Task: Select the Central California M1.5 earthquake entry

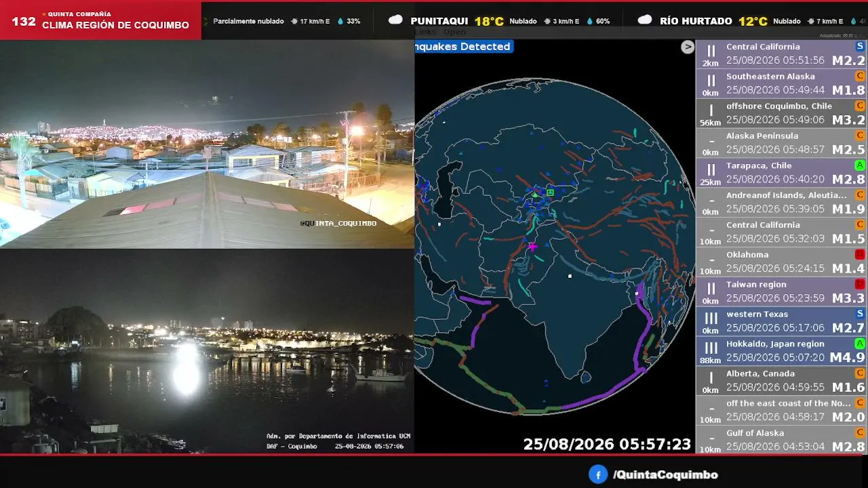Action: (782, 232)
